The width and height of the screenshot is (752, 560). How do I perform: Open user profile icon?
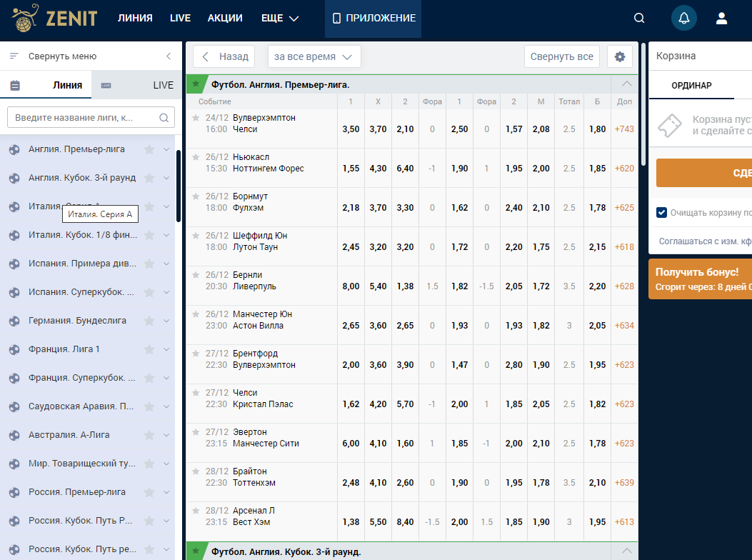(x=721, y=19)
